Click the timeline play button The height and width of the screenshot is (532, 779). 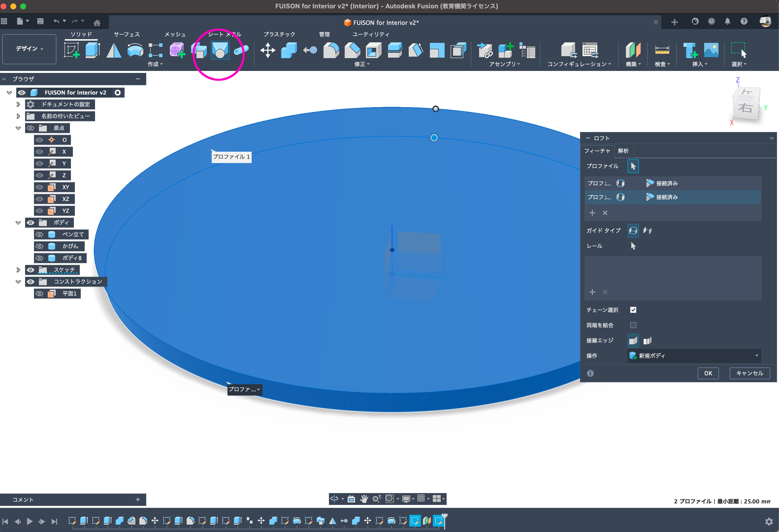point(30,521)
